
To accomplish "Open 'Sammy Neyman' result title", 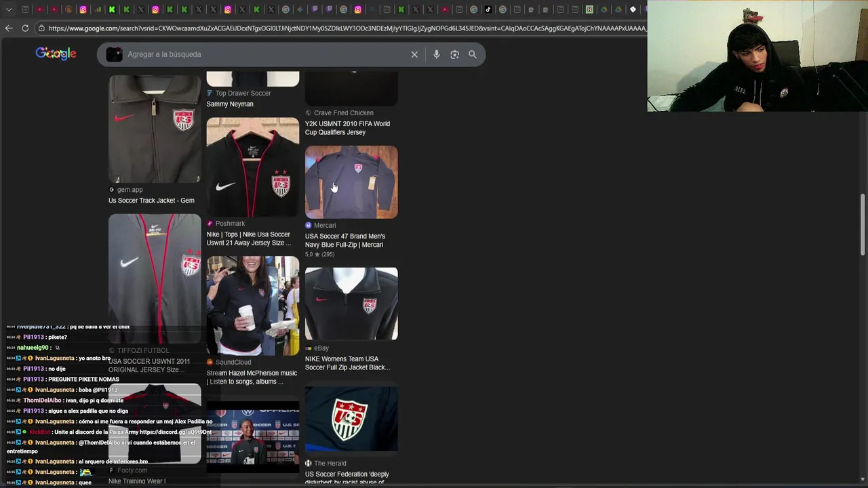I will click(230, 104).
